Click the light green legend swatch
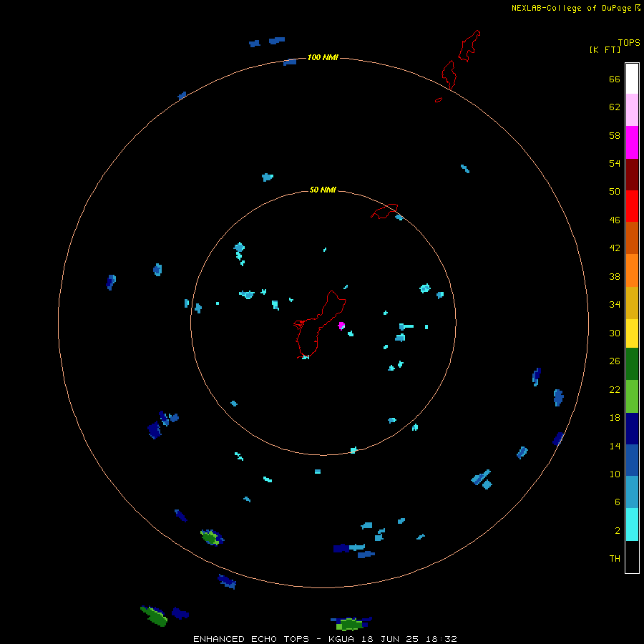The image size is (644, 644). [632, 396]
